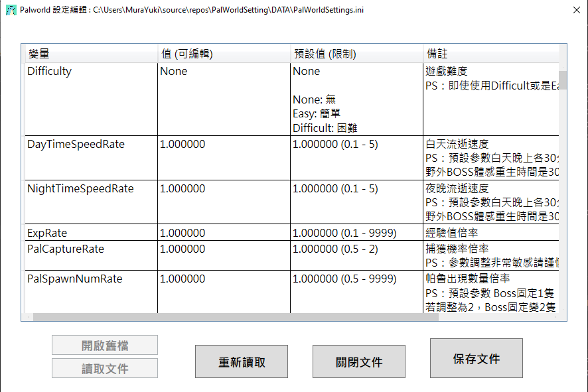Viewport: 588px width, 392px height.
Task: Click the ExpRate default 1.000000 (0.1 - 9999)
Action: coord(356,232)
